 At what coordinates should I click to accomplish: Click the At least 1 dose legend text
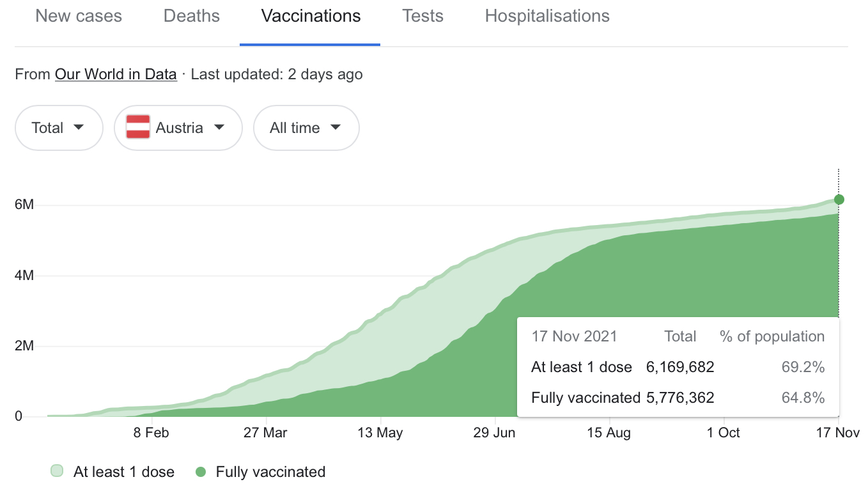(124, 472)
